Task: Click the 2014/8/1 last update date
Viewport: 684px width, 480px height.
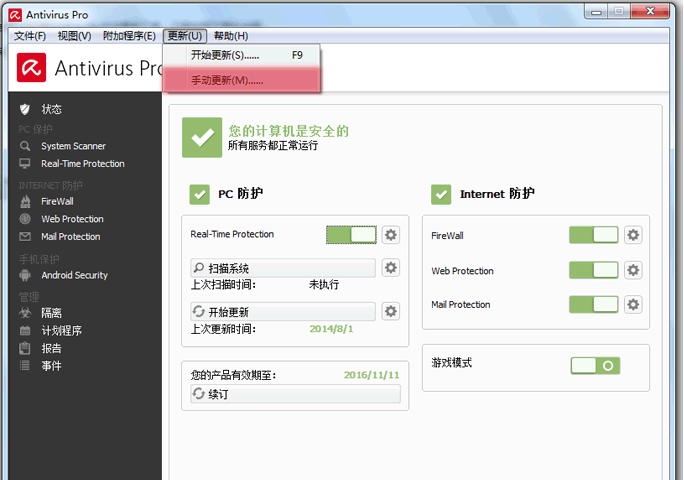Action: [x=331, y=329]
